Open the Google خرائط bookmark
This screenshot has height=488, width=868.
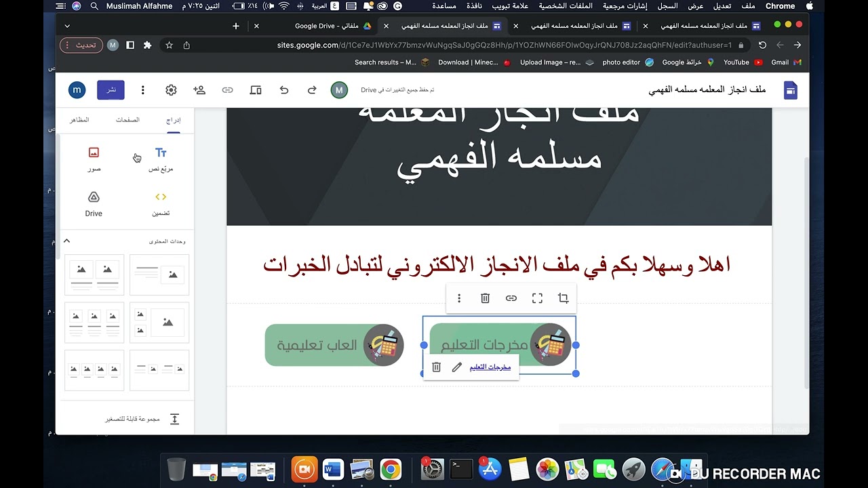point(688,62)
